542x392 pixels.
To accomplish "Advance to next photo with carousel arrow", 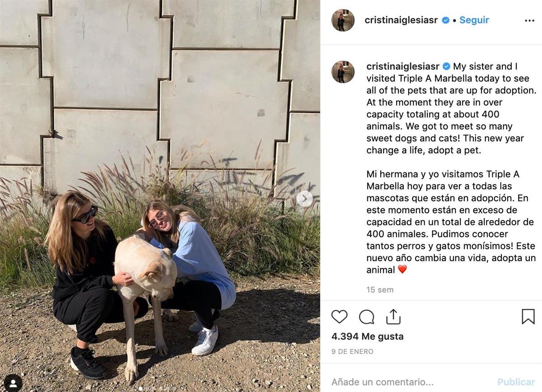I will (x=305, y=198).
